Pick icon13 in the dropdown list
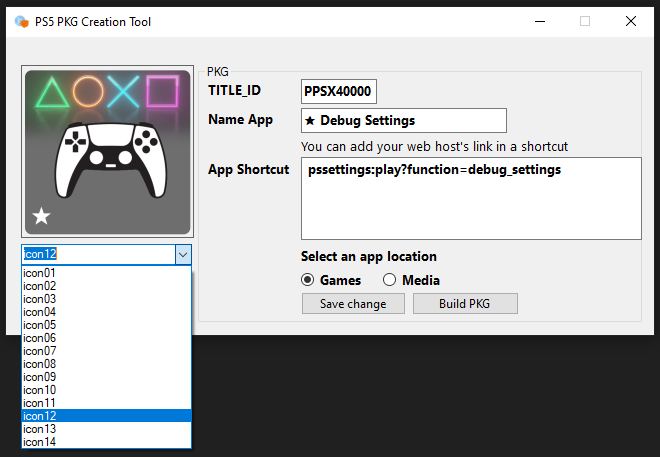 [106, 429]
